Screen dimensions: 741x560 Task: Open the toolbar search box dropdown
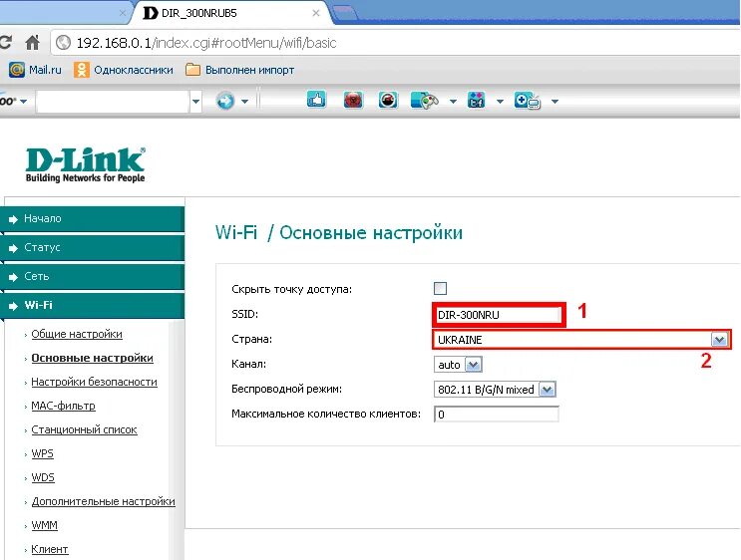(195, 101)
